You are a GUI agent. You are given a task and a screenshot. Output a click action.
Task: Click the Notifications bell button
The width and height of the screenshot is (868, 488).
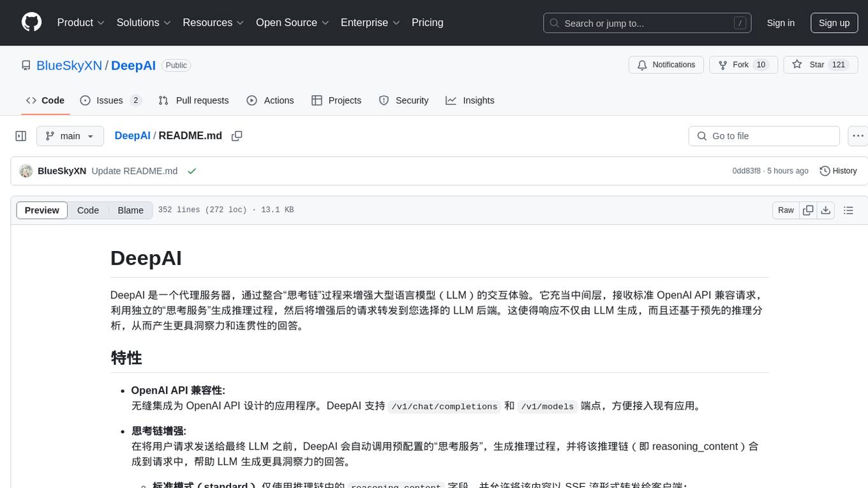click(x=666, y=65)
